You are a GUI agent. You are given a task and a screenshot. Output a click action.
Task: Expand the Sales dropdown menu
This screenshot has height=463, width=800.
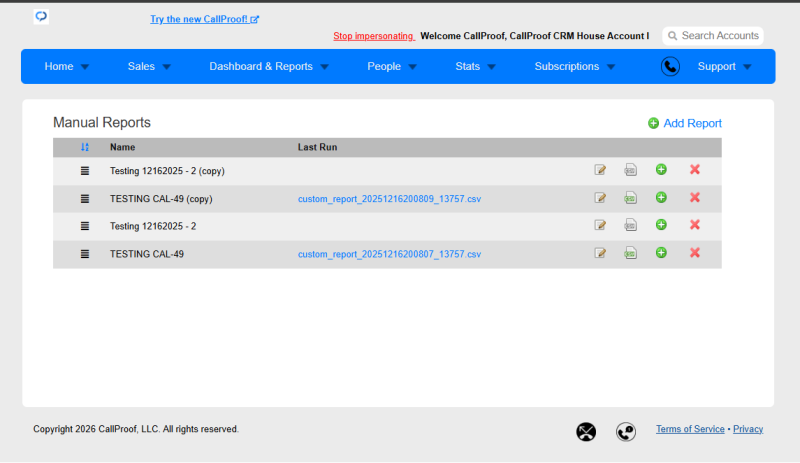tap(149, 66)
